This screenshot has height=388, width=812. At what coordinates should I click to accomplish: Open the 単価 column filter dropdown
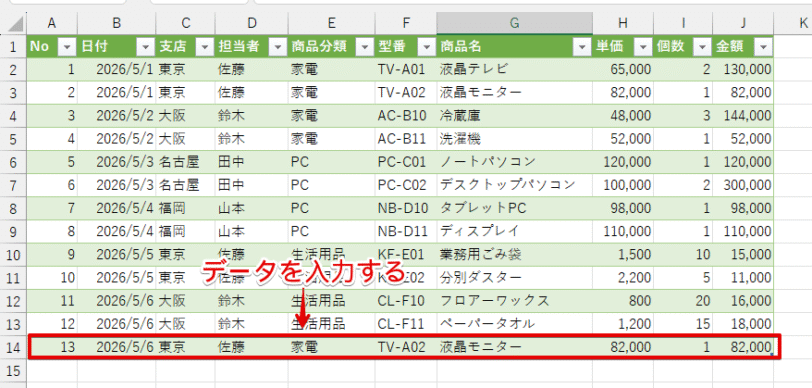643,47
